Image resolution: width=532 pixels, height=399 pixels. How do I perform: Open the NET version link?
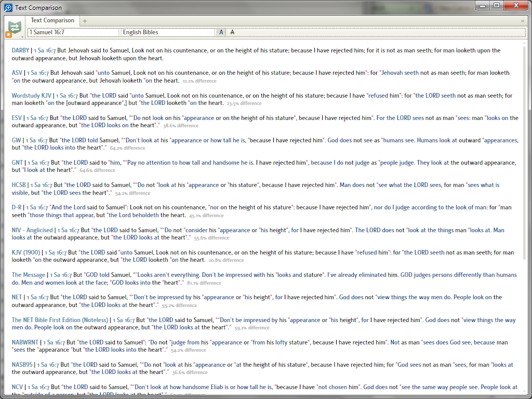(x=17, y=298)
